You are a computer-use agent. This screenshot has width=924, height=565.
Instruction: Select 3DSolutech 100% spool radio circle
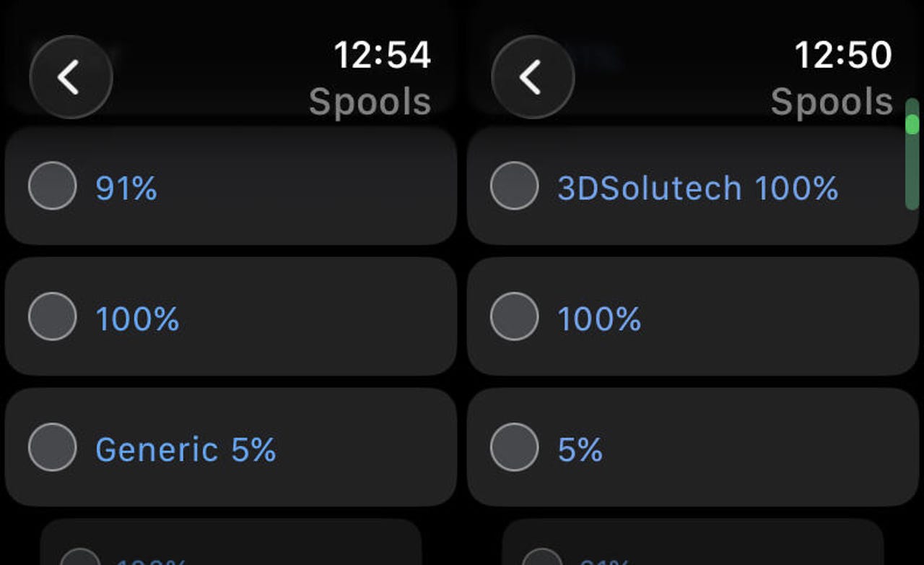click(x=514, y=186)
